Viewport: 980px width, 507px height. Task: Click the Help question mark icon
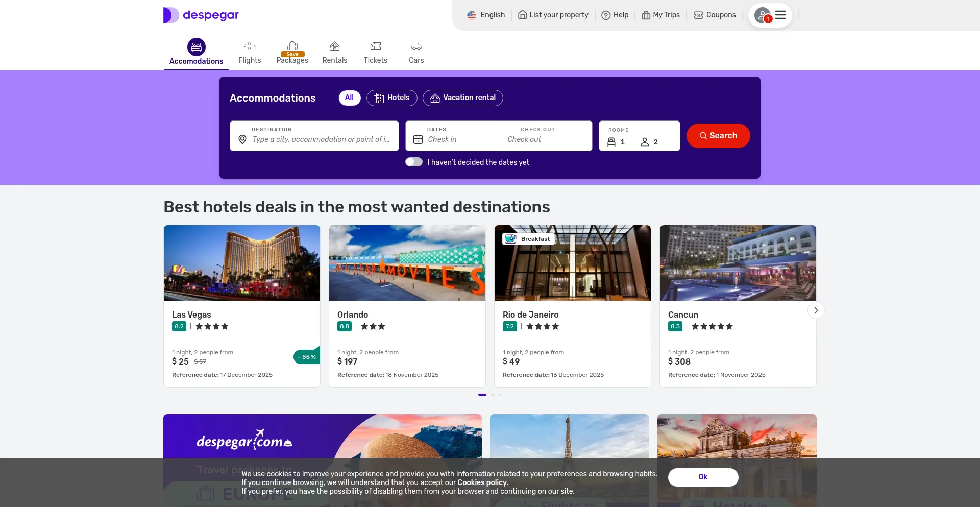point(606,15)
